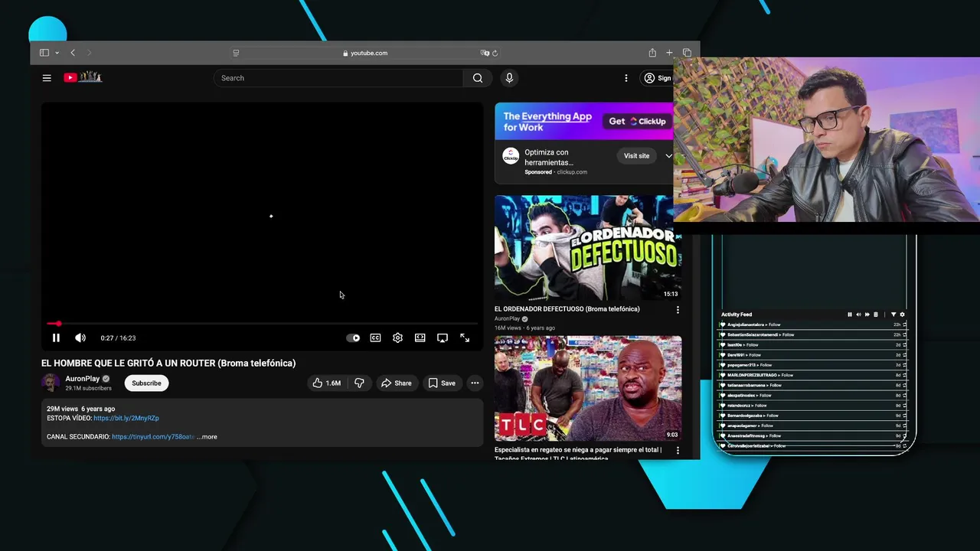Expand ClickUp ad options chevron

coord(668,156)
